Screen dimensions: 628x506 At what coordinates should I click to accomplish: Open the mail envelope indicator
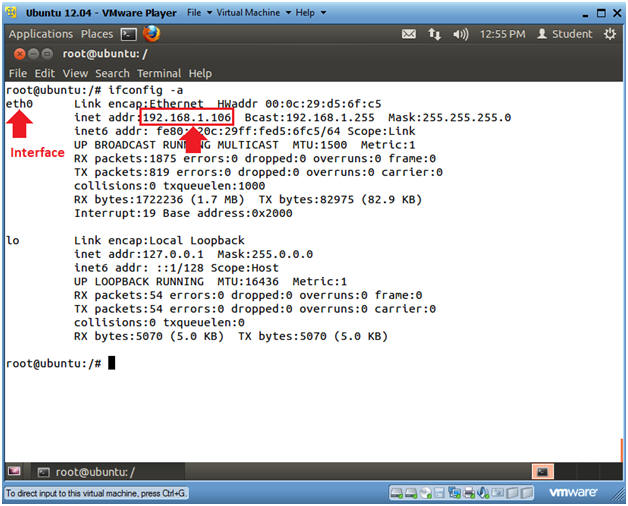(409, 34)
